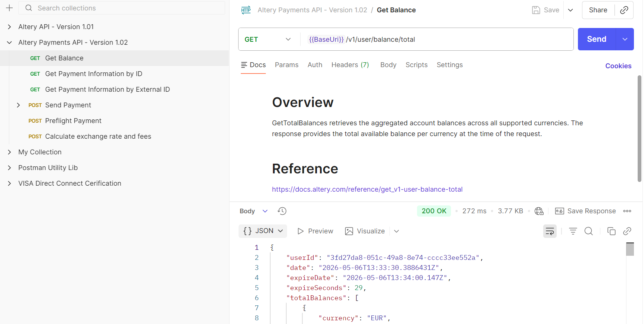Open Cookies manager link

[618, 66]
